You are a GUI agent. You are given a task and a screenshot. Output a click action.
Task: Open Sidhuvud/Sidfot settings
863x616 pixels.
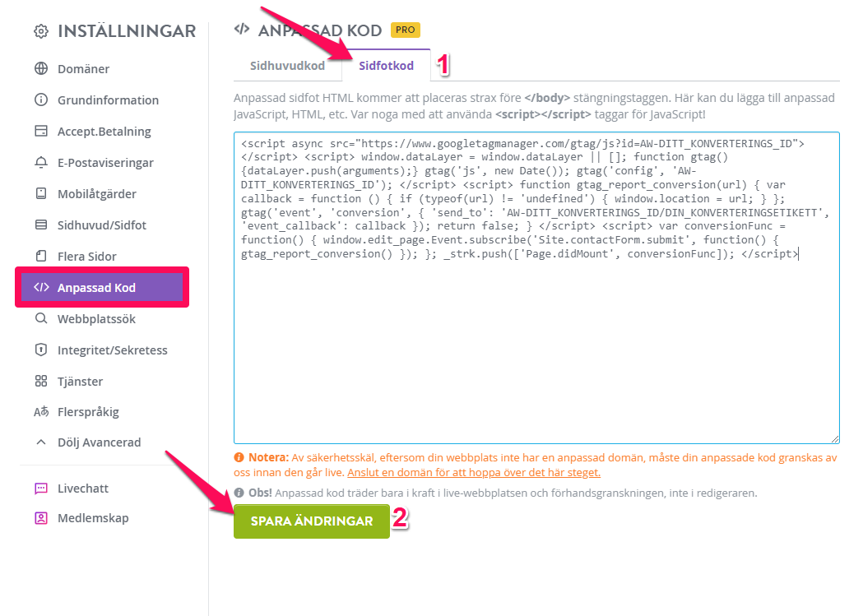pyautogui.click(x=102, y=225)
